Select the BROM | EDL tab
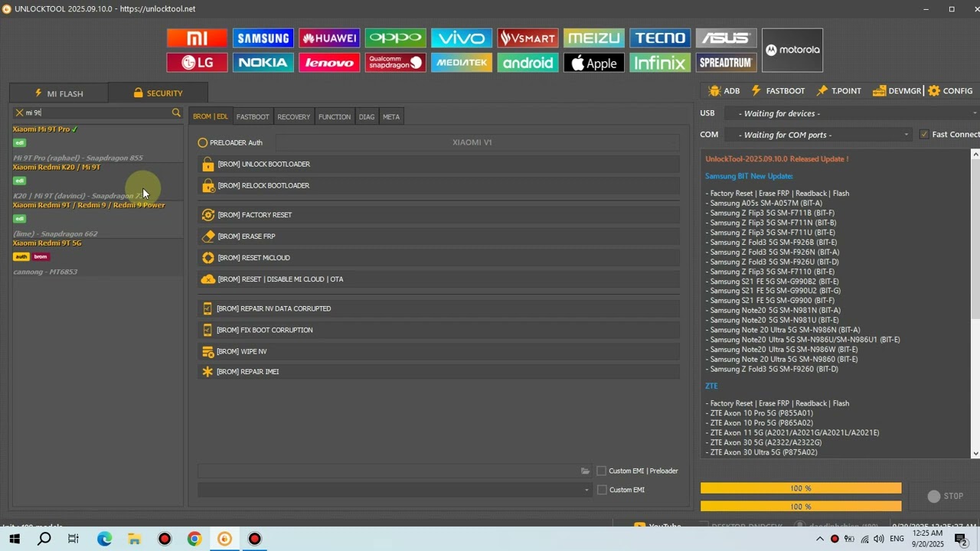The width and height of the screenshot is (980, 551). click(211, 117)
